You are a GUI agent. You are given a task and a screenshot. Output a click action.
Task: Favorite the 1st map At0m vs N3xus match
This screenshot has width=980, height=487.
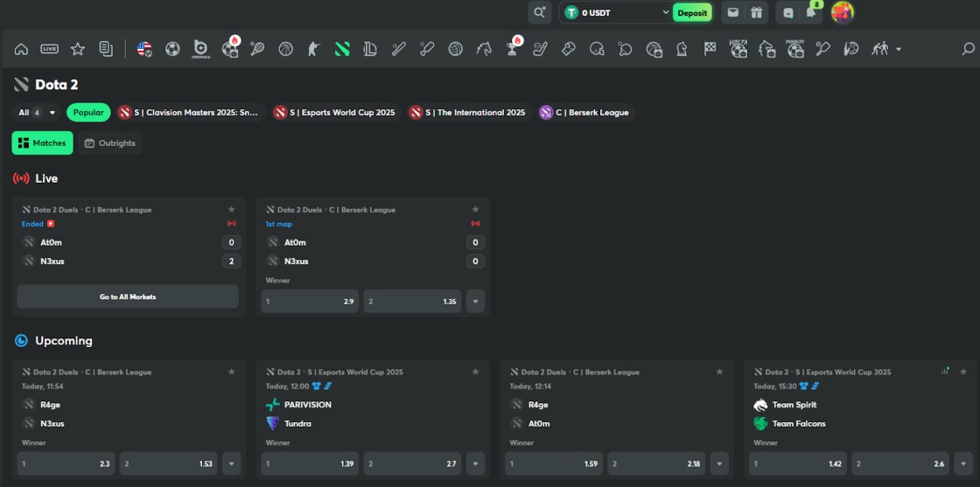click(x=476, y=209)
